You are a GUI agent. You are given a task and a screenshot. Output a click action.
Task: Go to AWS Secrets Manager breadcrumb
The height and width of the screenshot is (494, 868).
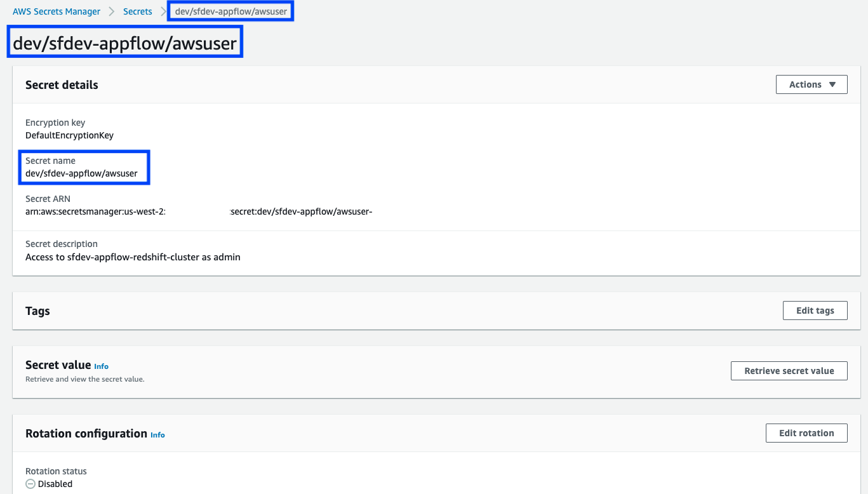(57, 11)
